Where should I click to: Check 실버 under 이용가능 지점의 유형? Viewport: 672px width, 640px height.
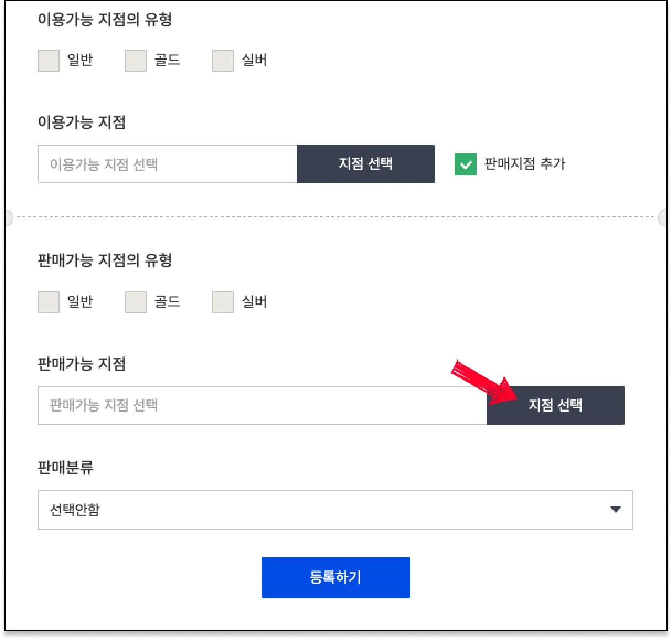pyautogui.click(x=223, y=61)
